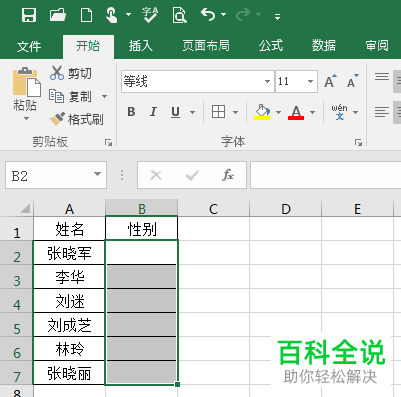Click the Touch/Mouse mode icon

coord(112,15)
